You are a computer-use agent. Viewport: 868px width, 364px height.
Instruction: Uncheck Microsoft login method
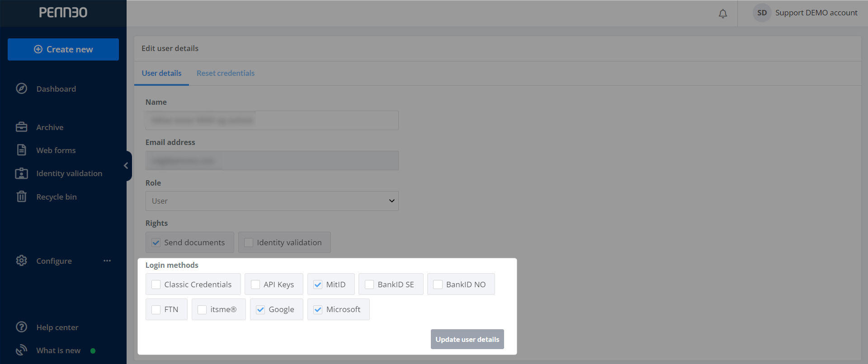pos(318,309)
